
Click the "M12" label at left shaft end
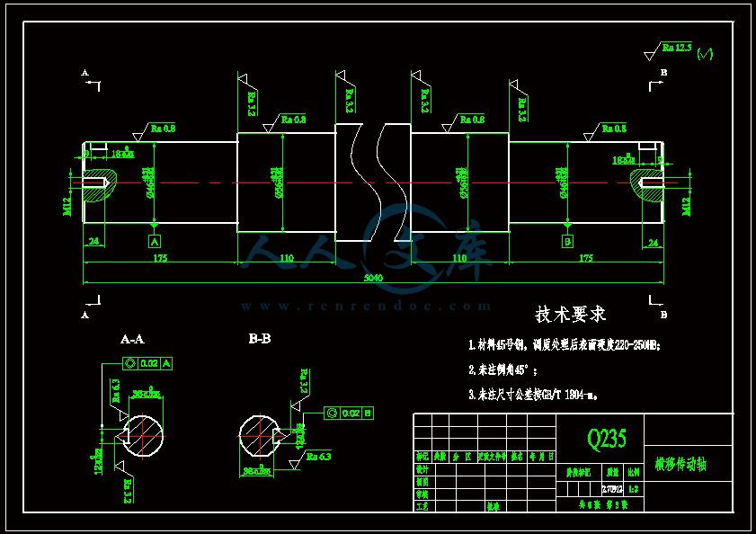pyautogui.click(x=67, y=206)
